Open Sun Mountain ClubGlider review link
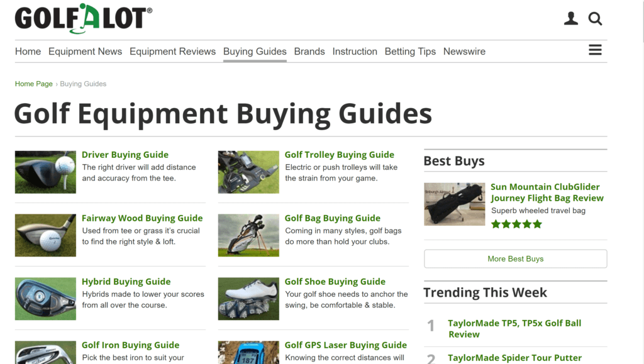This screenshot has width=644, height=364. [x=547, y=192]
